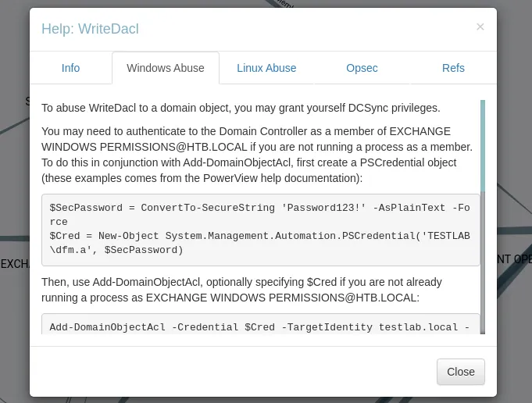Click the Add-DomainObjectAcl code block
The width and height of the screenshot is (532, 403).
pyautogui.click(x=260, y=326)
